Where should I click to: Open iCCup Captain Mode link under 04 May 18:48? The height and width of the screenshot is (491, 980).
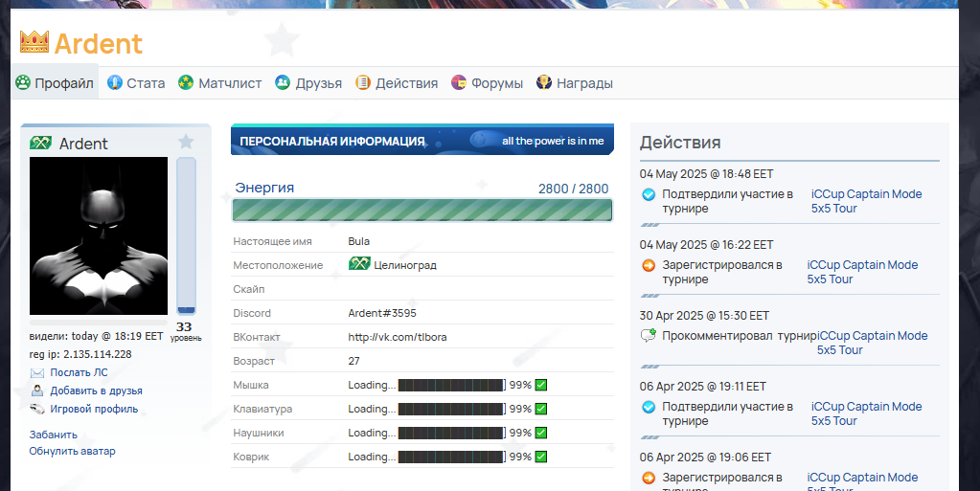pyautogui.click(x=866, y=201)
